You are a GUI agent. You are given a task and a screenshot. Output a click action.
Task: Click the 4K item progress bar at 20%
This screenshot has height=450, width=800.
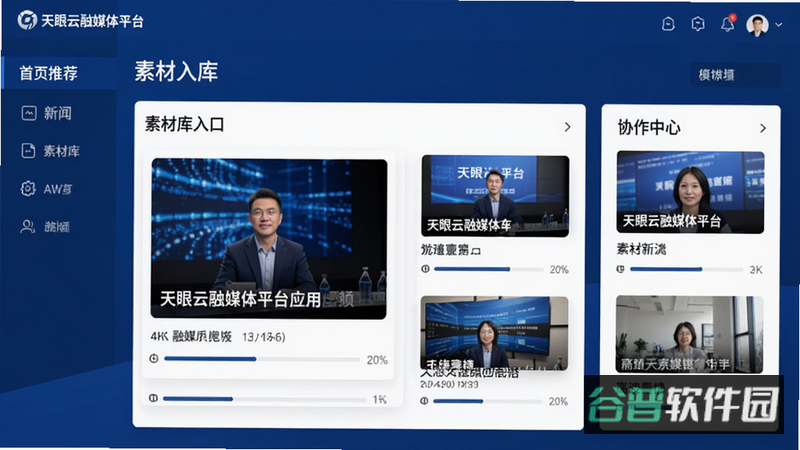click(262, 359)
